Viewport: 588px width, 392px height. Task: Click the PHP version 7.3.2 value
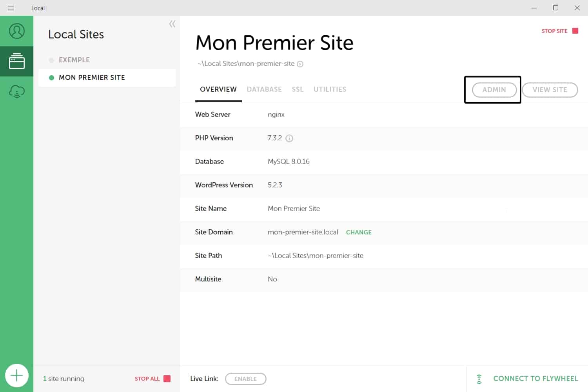[x=274, y=138]
